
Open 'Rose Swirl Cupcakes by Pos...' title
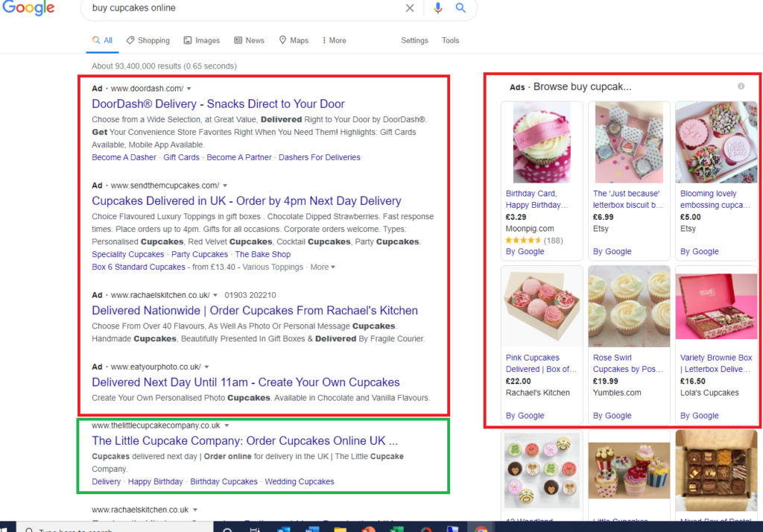pos(627,363)
